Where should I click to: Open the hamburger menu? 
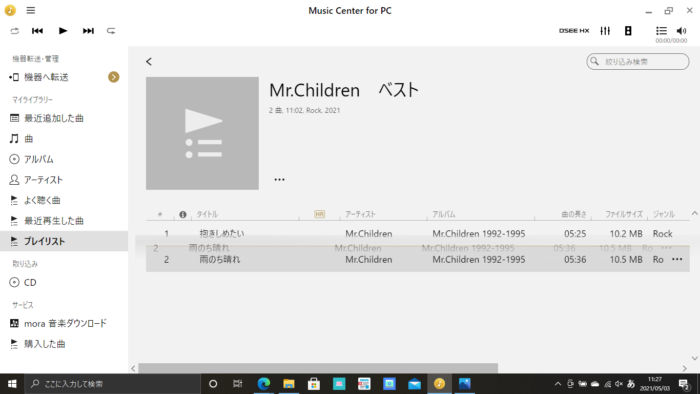coord(30,10)
